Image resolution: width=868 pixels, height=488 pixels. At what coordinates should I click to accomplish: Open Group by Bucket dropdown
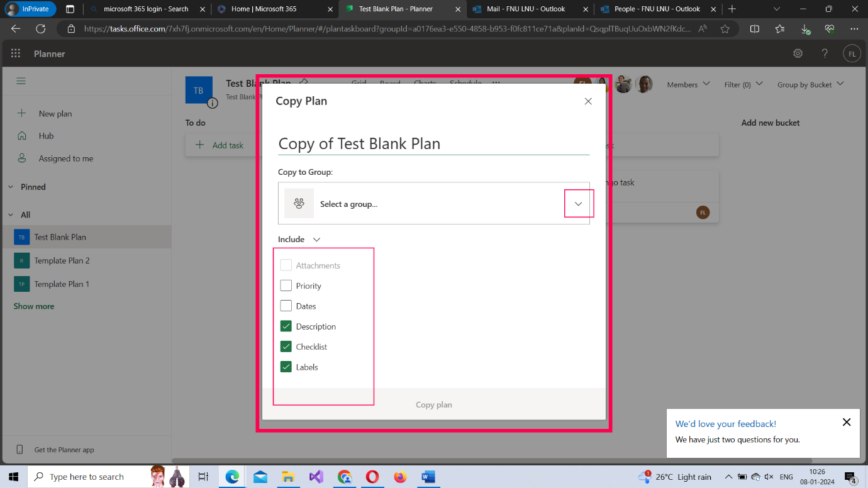coord(811,84)
